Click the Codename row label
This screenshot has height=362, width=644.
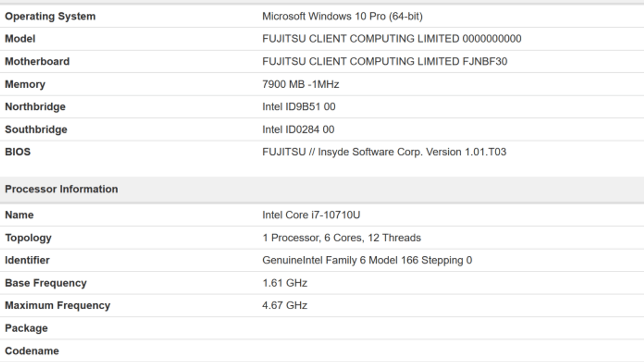(x=32, y=351)
